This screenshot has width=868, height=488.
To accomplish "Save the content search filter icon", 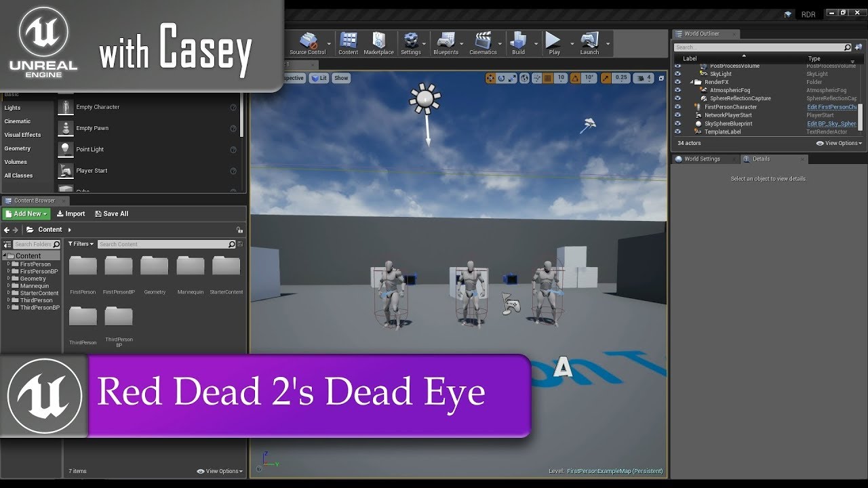I will pos(240,244).
